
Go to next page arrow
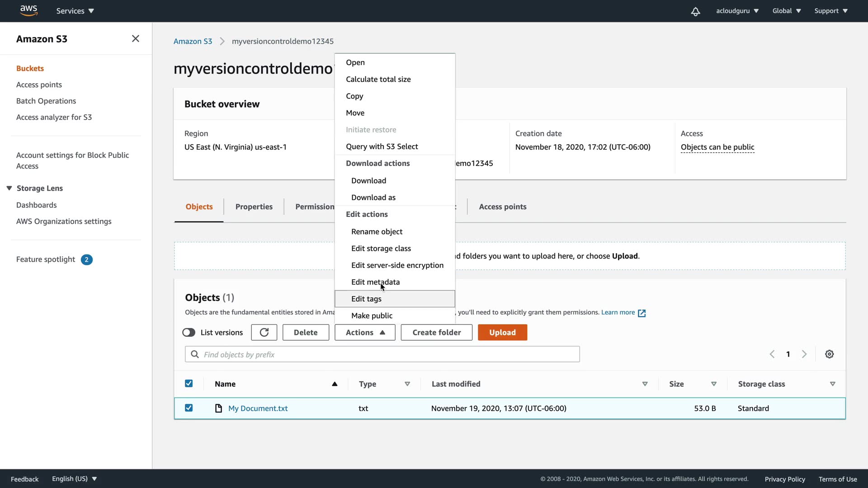[x=804, y=354]
